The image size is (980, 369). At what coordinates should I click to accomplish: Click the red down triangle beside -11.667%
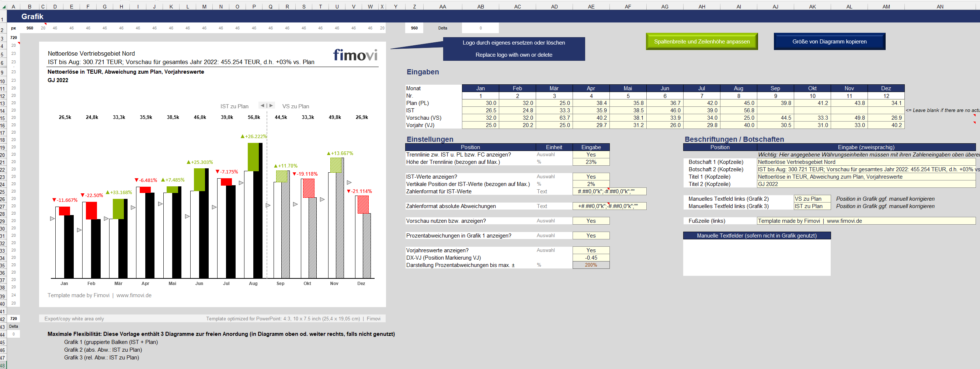point(55,200)
